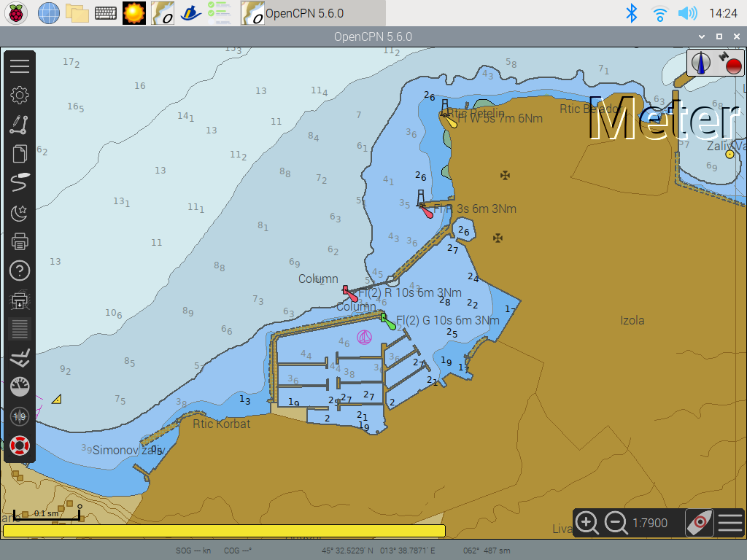Open the Wi-Fi network tray menu
The width and height of the screenshot is (747, 560).
tap(659, 13)
